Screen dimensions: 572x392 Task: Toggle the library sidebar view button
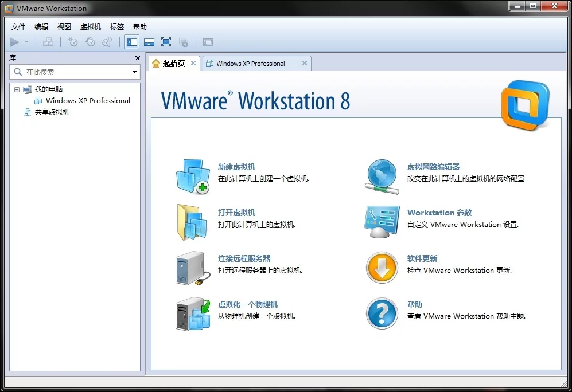click(x=132, y=42)
